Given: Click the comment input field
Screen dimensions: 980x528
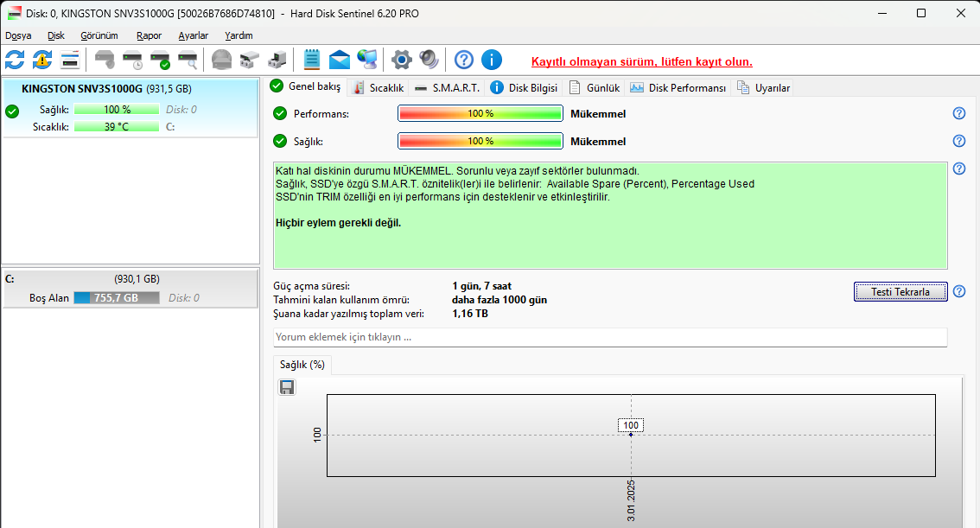Looking at the screenshot, I should click(x=610, y=337).
